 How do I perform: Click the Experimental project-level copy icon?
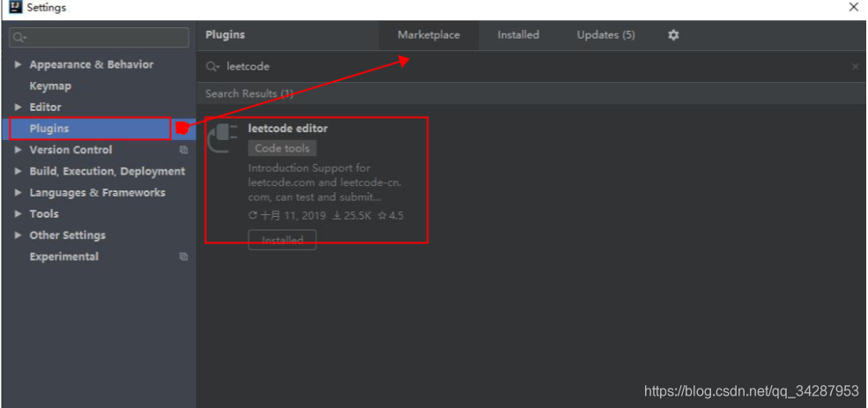pyautogui.click(x=184, y=256)
